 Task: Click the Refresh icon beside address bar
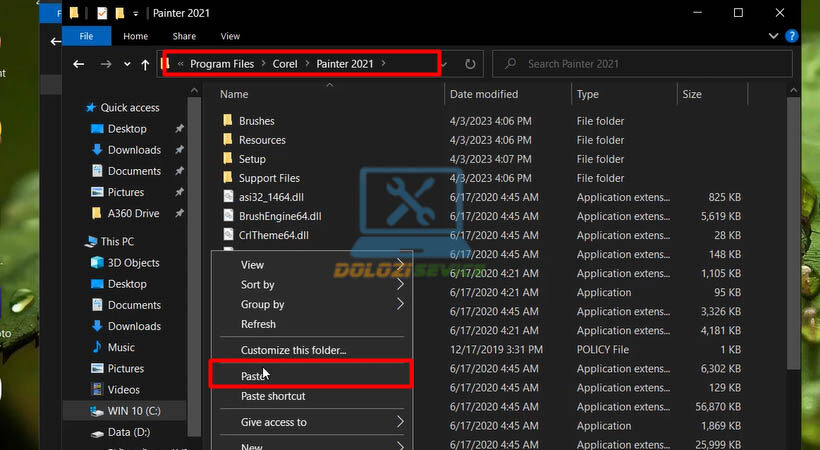click(470, 64)
